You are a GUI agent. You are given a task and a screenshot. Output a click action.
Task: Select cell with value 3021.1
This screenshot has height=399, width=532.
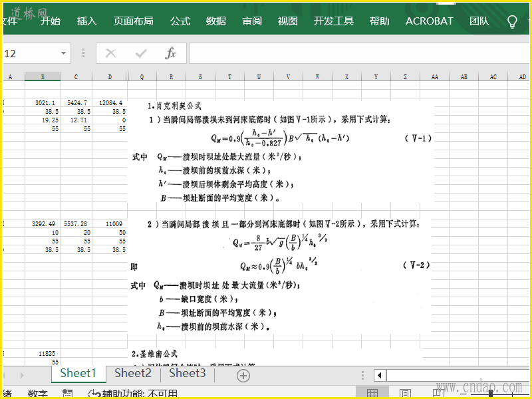point(43,102)
